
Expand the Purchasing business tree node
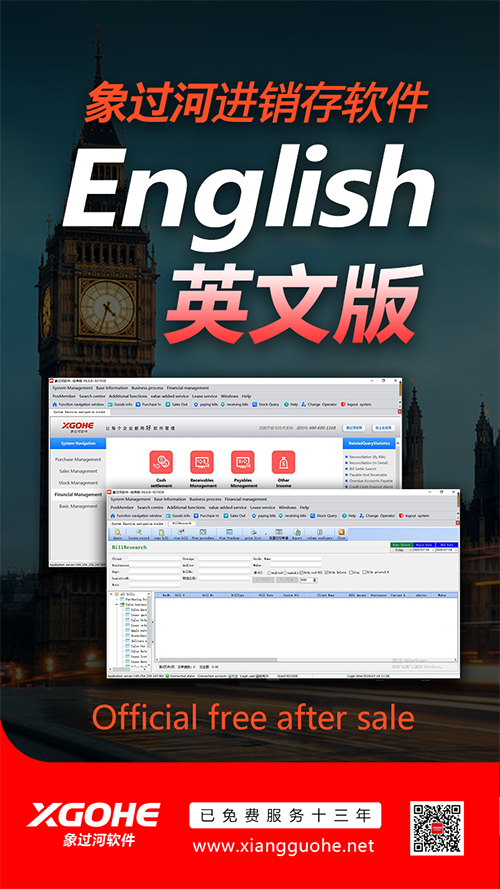(117, 599)
